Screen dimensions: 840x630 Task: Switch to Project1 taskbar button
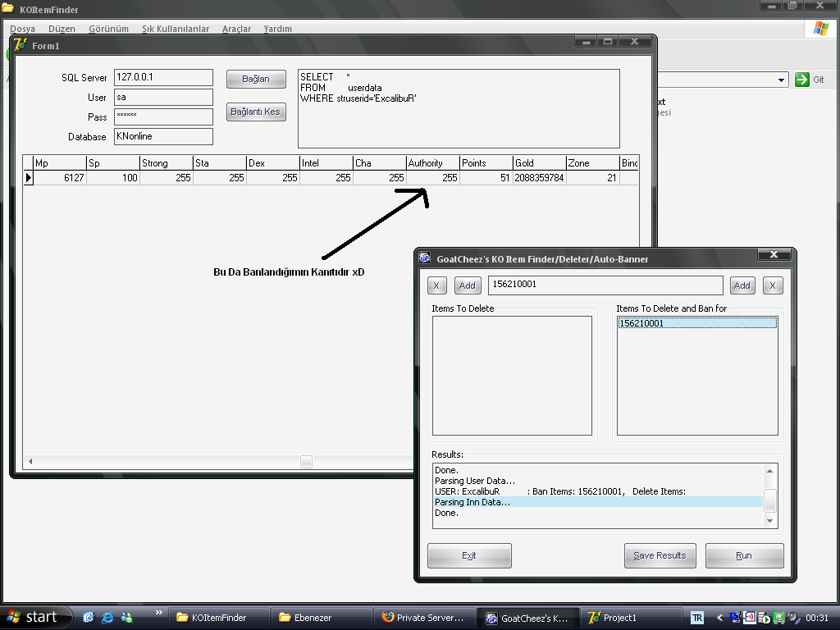pos(631,618)
